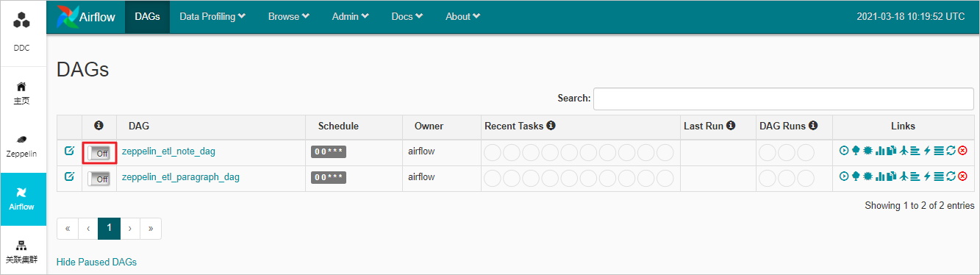Turn on the zeppelin_etl_note_dag Off toggle
The image size is (980, 275).
point(99,153)
